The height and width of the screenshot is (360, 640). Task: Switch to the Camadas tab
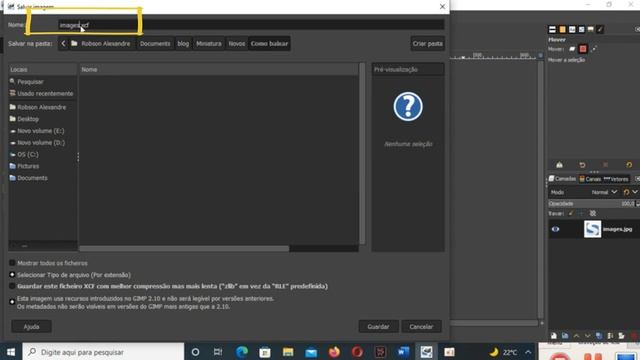coord(562,179)
